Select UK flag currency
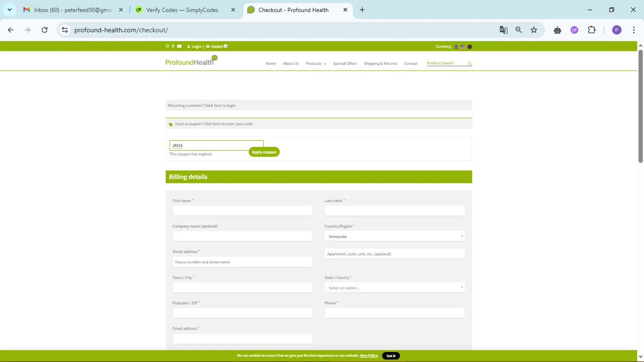 pos(456,47)
